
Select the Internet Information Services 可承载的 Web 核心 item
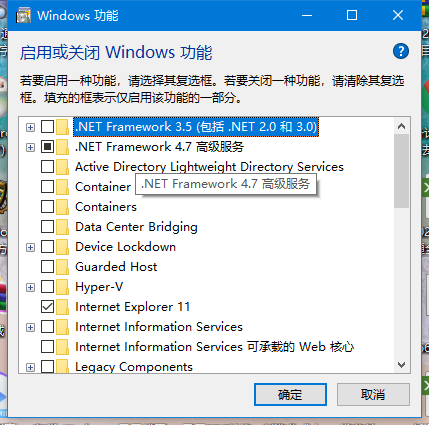pos(214,347)
